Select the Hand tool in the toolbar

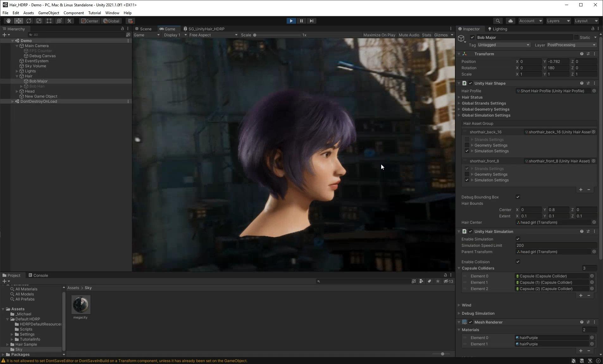(x=8, y=21)
